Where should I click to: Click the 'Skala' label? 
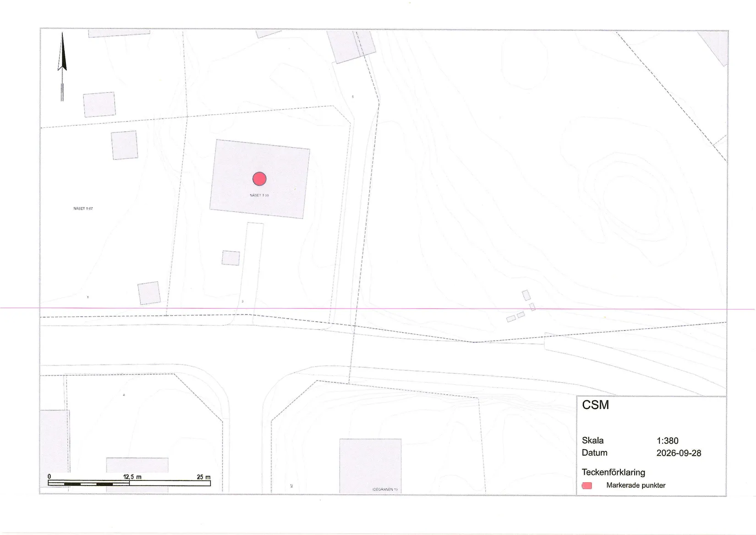(x=593, y=441)
